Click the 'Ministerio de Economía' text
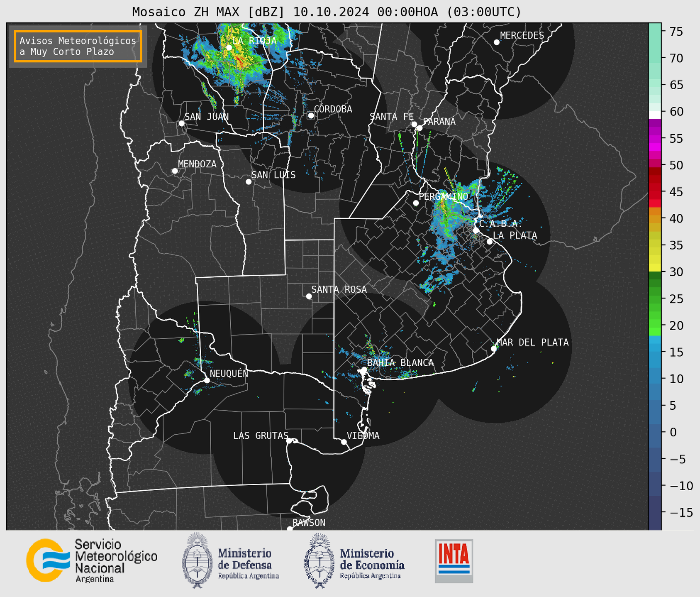This screenshot has width=700, height=597. [372, 559]
